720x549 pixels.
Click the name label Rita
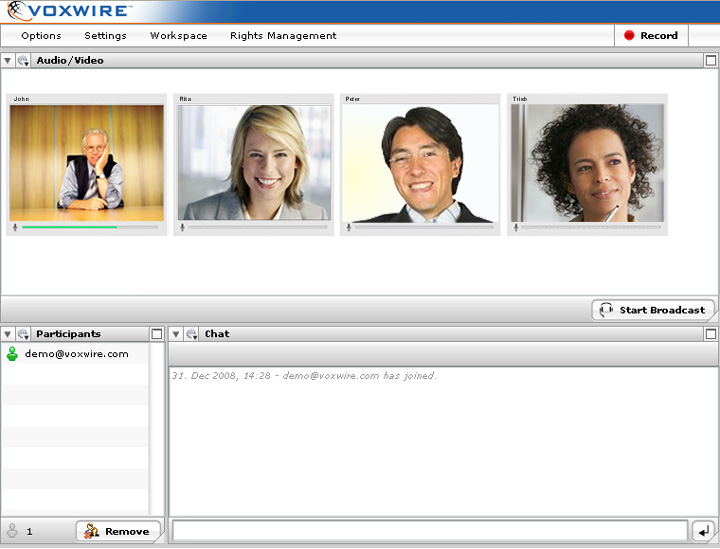point(186,99)
